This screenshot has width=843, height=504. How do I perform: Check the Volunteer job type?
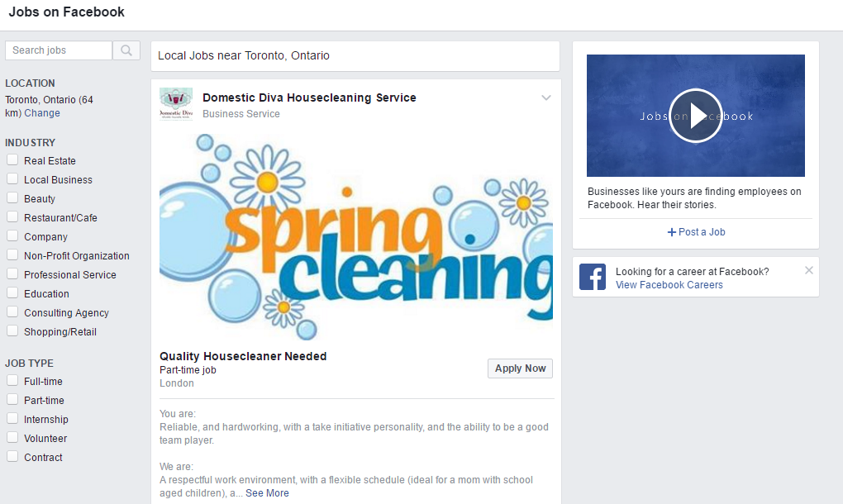click(12, 438)
